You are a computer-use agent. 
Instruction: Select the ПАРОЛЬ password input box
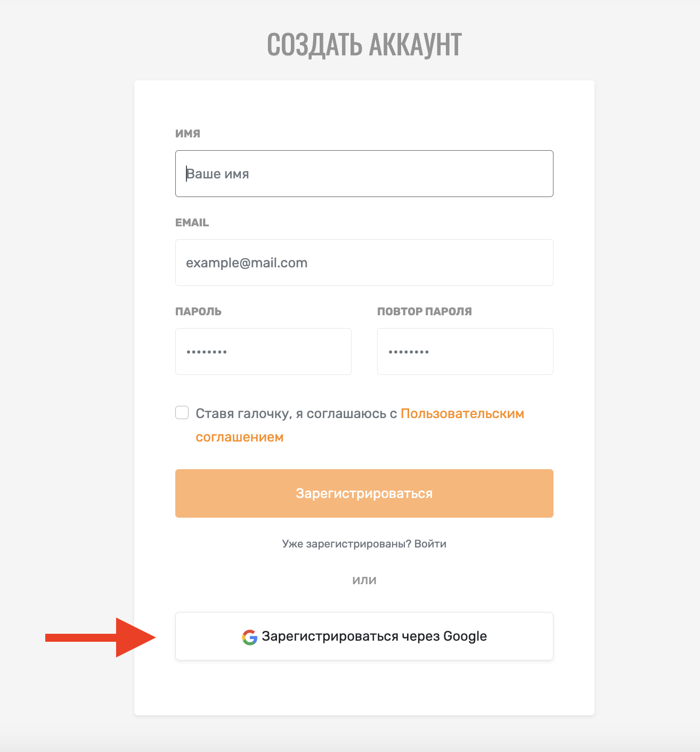(263, 352)
